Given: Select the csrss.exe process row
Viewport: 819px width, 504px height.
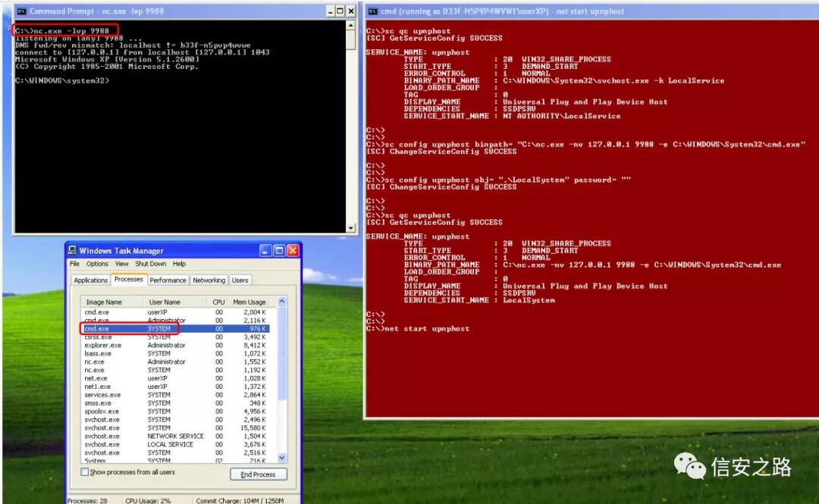Looking at the screenshot, I should (175, 337).
